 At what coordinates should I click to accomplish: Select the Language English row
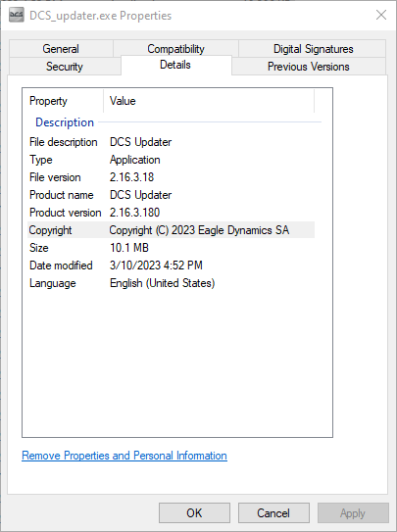click(x=171, y=283)
